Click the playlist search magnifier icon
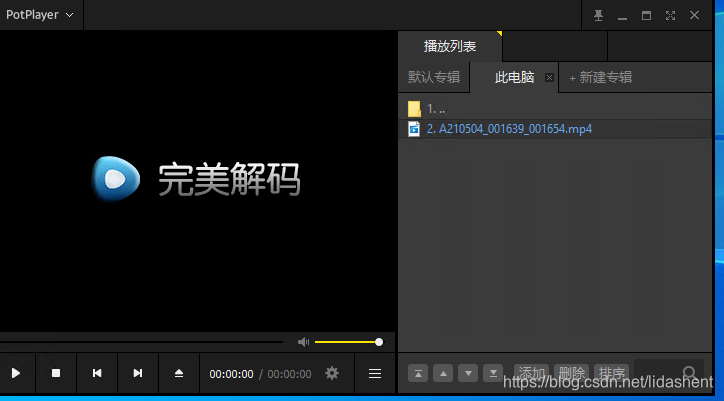724x401 pixels. coord(690,372)
